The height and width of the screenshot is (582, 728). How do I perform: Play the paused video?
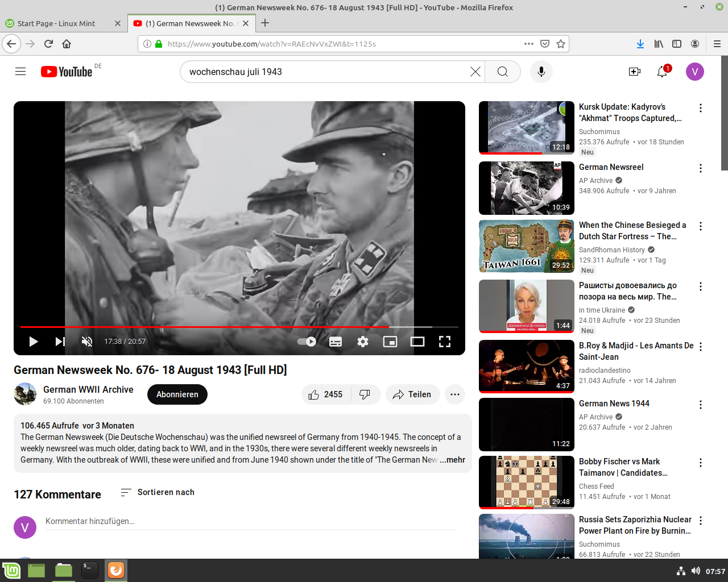coord(34,342)
